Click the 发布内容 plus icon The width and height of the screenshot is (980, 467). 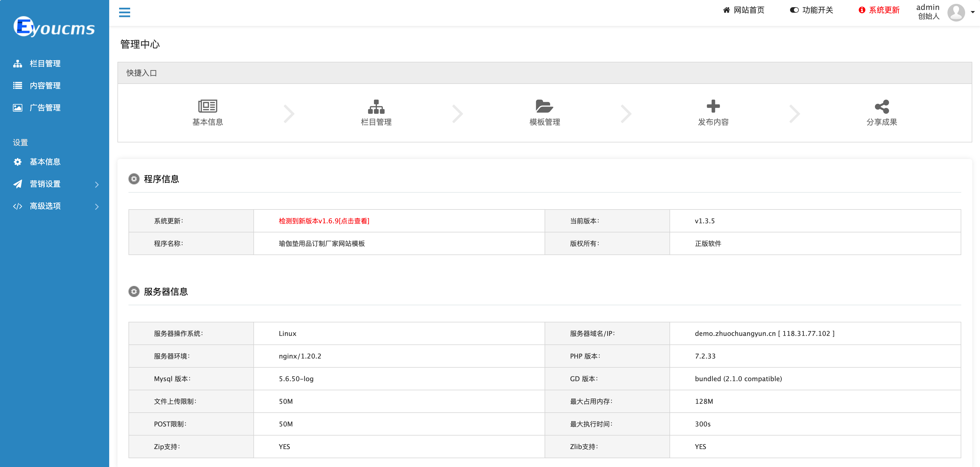coord(713,106)
